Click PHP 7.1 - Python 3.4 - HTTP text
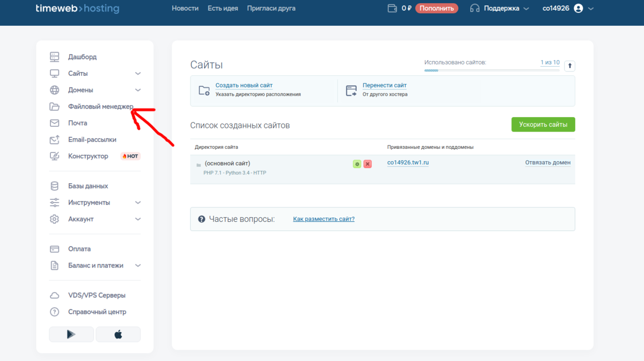644x361 pixels. click(x=235, y=173)
